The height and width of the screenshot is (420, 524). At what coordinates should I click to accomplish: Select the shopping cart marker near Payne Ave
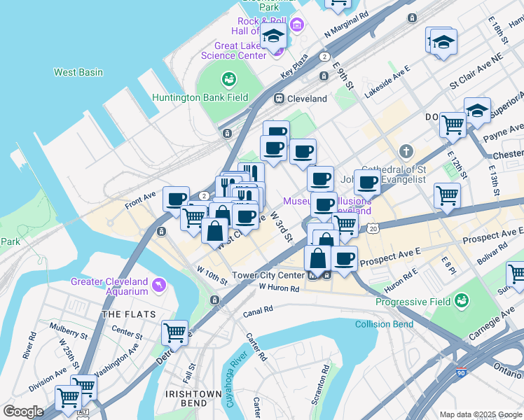coord(453,125)
